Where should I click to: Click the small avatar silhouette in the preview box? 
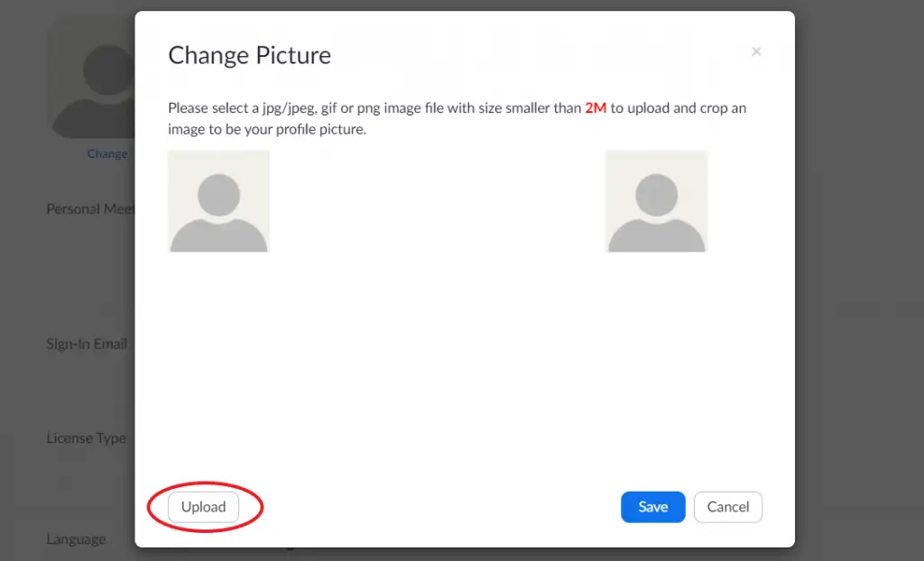[656, 198]
